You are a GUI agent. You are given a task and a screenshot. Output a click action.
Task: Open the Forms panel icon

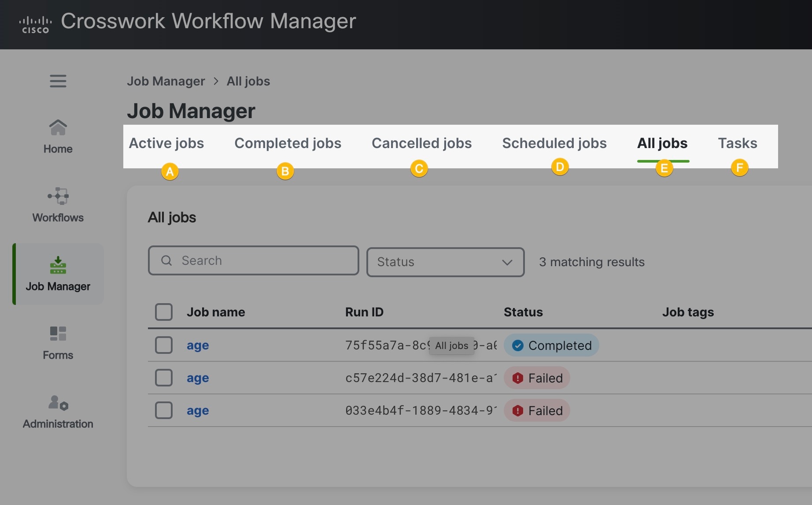(58, 334)
